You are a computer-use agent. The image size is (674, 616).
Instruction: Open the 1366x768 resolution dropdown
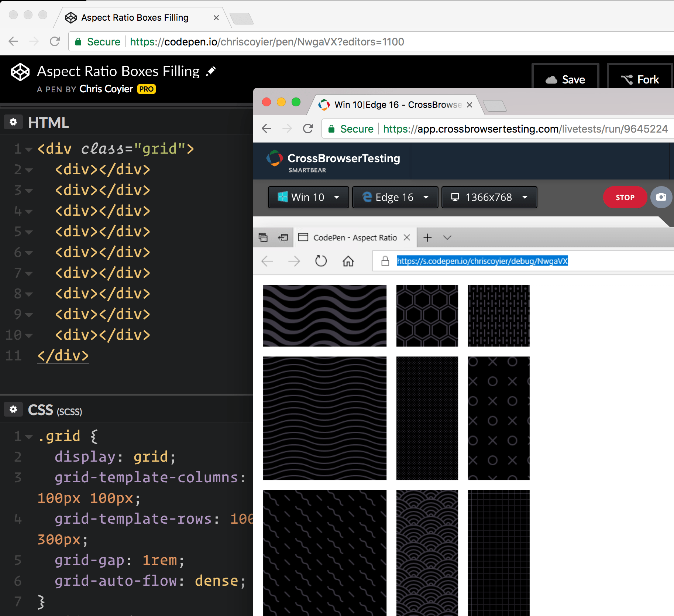click(489, 197)
